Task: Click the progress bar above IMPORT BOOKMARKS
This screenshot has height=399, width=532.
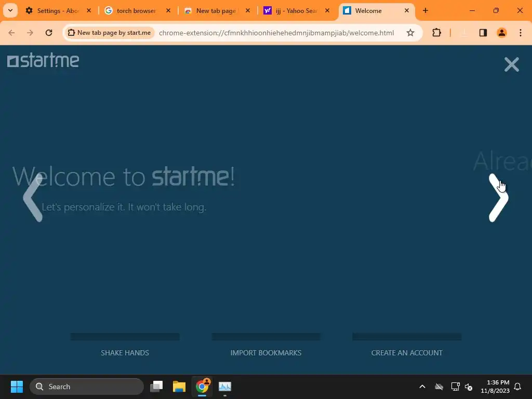Action: point(266,337)
